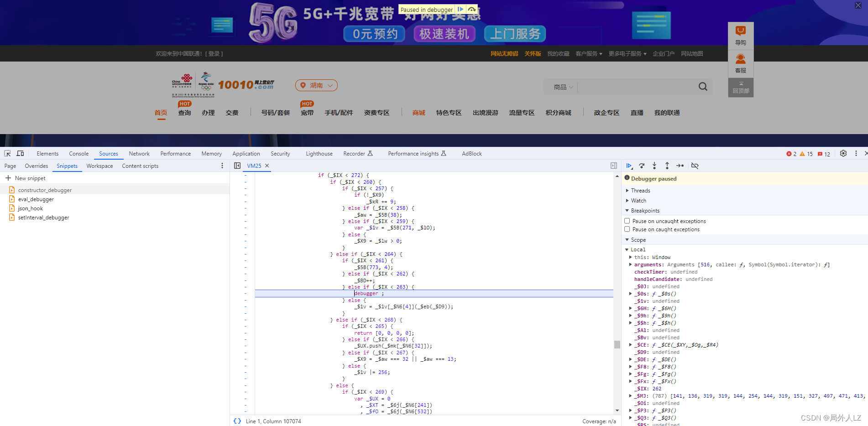Open the eval_debugger snippet
This screenshot has height=426, width=868.
tap(36, 199)
